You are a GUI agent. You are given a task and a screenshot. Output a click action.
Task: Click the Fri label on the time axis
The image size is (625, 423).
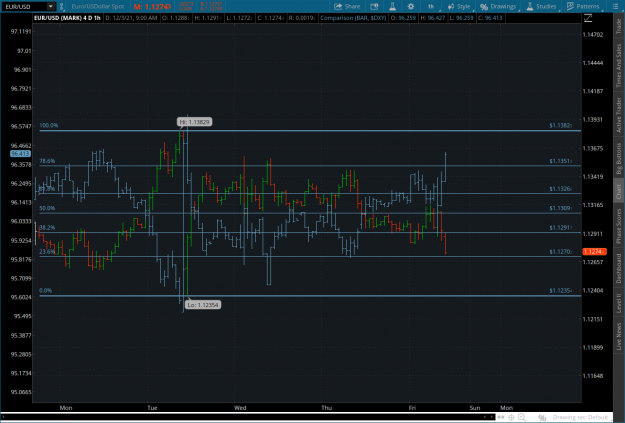[x=412, y=408]
